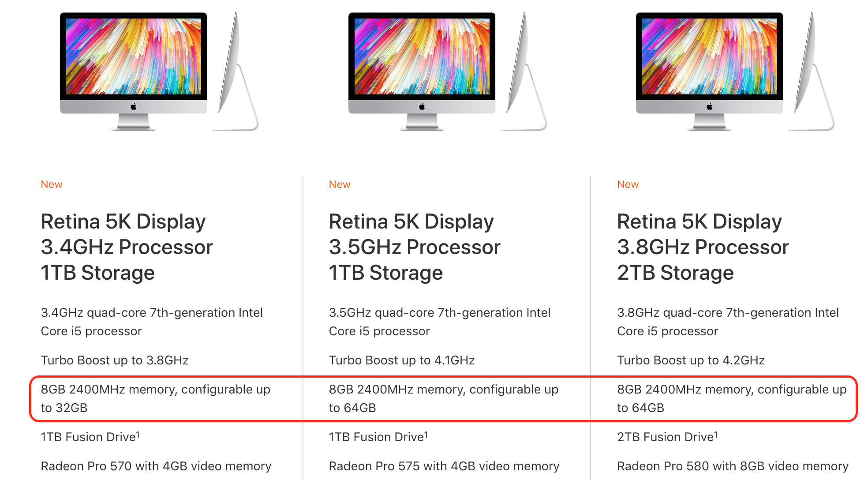Click the 2TB Fusion Drive footnote text

(x=667, y=437)
